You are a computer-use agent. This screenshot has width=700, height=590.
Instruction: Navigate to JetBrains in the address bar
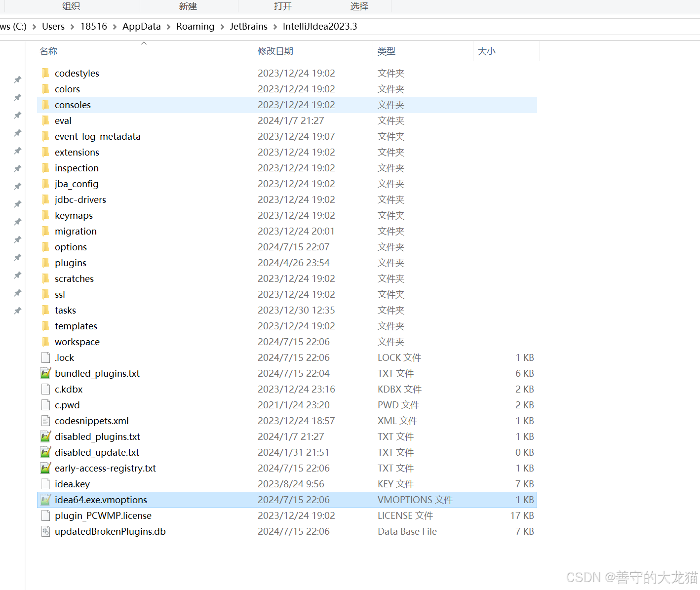point(249,27)
